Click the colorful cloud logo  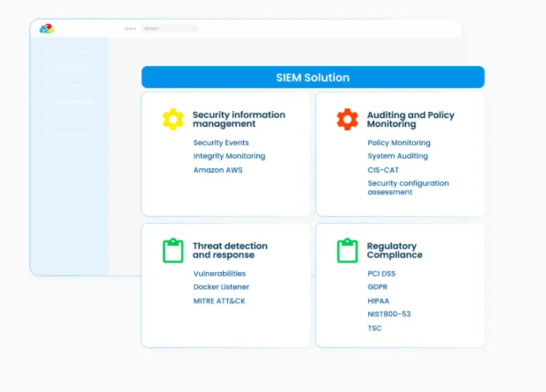click(47, 29)
